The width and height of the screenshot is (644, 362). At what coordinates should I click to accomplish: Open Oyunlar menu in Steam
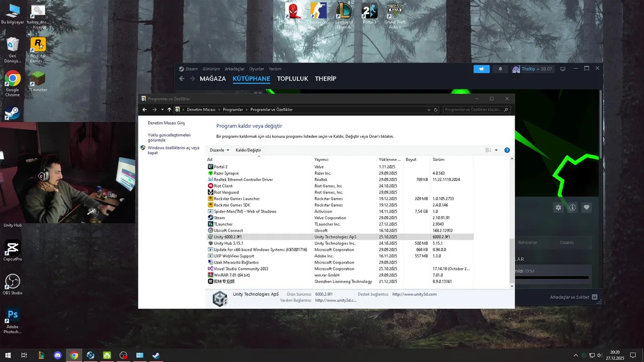(257, 69)
